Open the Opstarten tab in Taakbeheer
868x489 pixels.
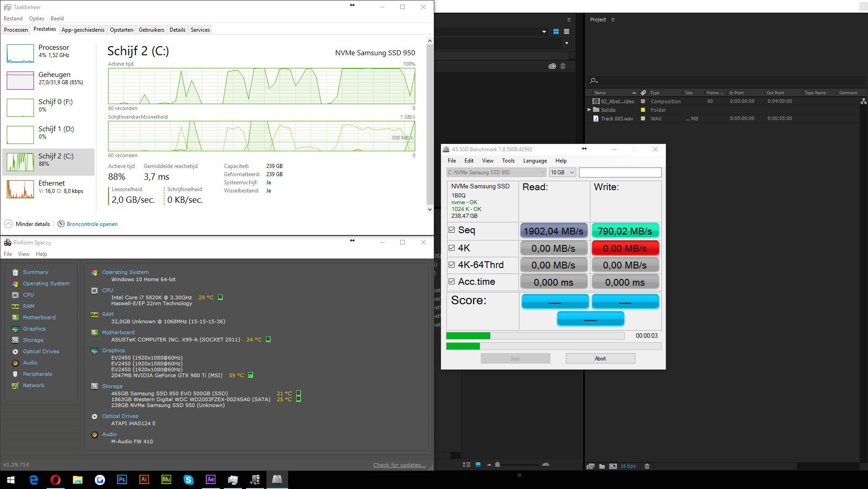pos(122,30)
